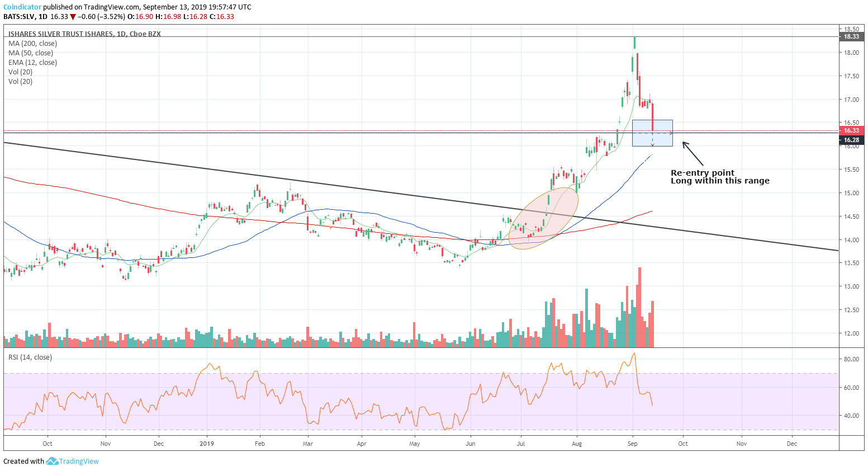Screen dimensions: 868x471
Task: Click the 80.00 RSI axis tick
Action: click(x=851, y=359)
